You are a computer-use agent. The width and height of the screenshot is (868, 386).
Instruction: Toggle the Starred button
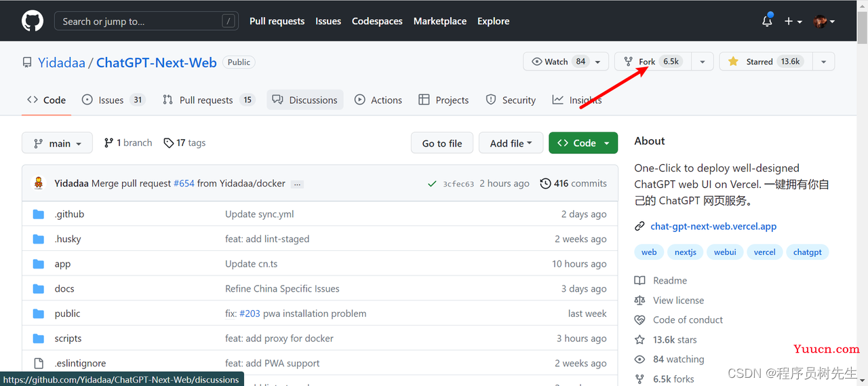pos(766,62)
